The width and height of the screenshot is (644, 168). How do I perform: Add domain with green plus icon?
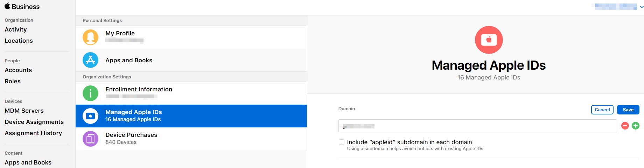click(x=636, y=126)
